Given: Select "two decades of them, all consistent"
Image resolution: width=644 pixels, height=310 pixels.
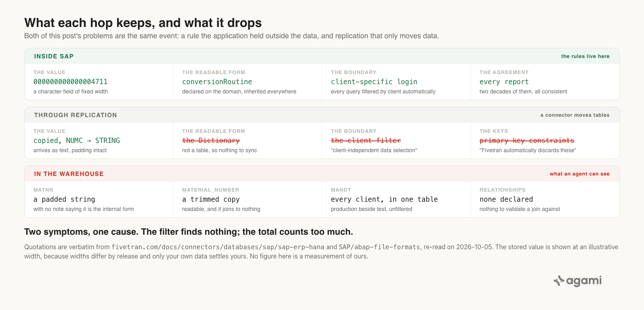Looking at the screenshot, I should (x=523, y=92).
